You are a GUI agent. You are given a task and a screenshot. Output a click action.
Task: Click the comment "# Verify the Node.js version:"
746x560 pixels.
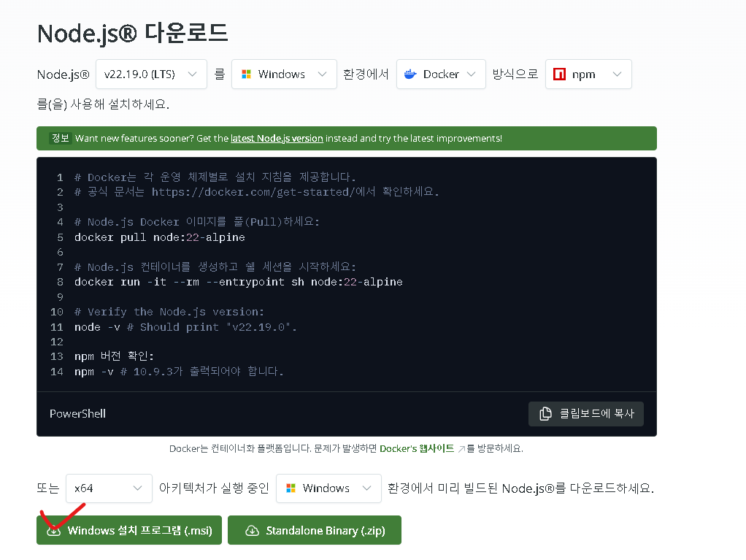pyautogui.click(x=169, y=312)
